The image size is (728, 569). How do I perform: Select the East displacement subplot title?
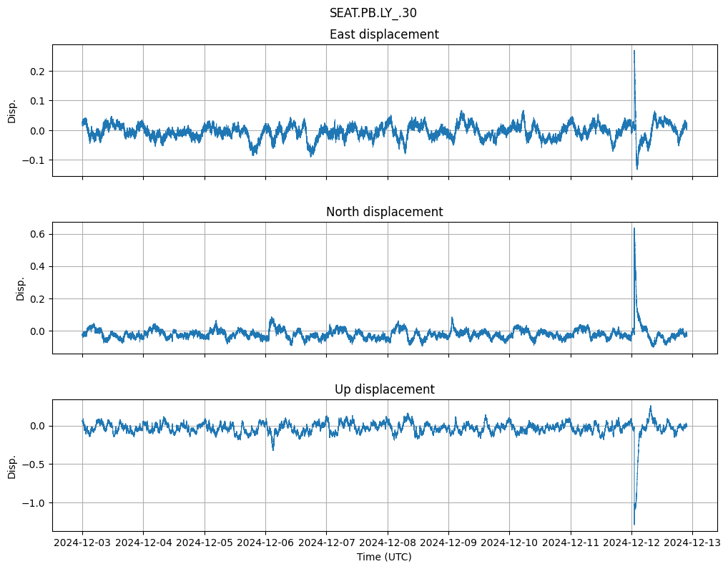tap(384, 34)
